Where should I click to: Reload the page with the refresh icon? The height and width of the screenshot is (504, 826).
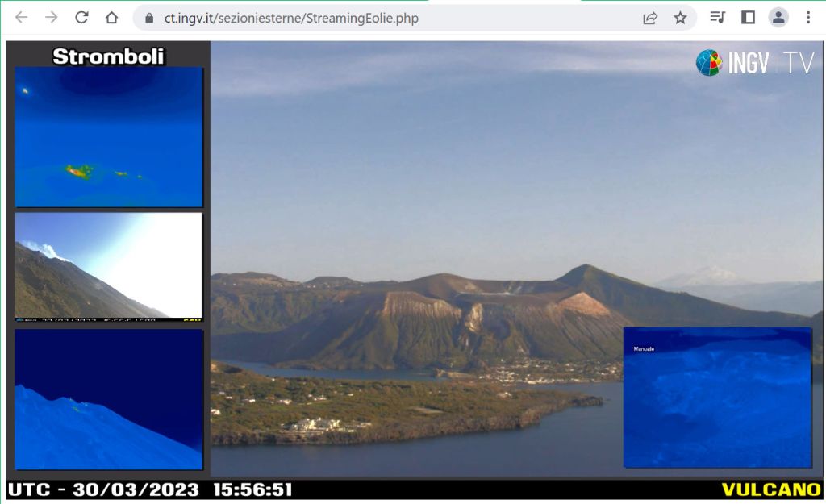point(81,18)
